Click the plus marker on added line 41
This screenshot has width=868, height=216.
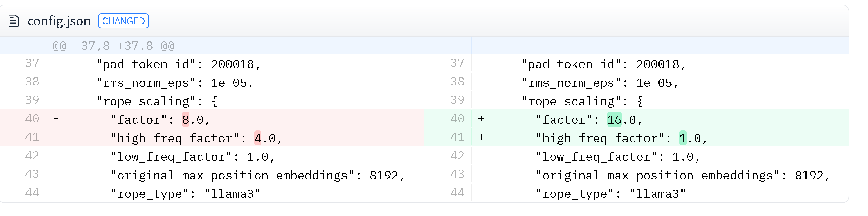[481, 137]
